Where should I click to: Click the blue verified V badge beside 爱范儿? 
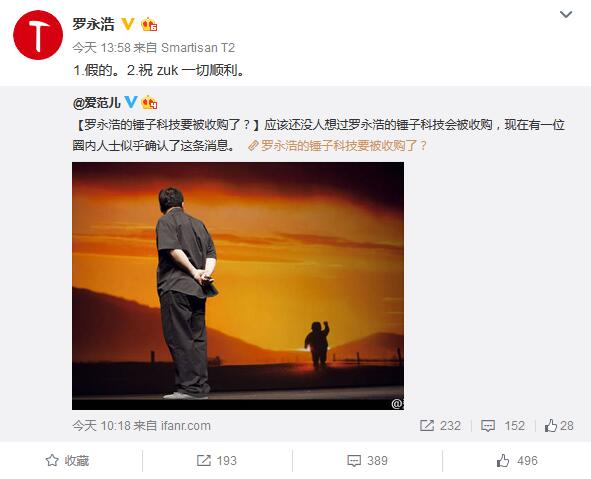click(131, 102)
